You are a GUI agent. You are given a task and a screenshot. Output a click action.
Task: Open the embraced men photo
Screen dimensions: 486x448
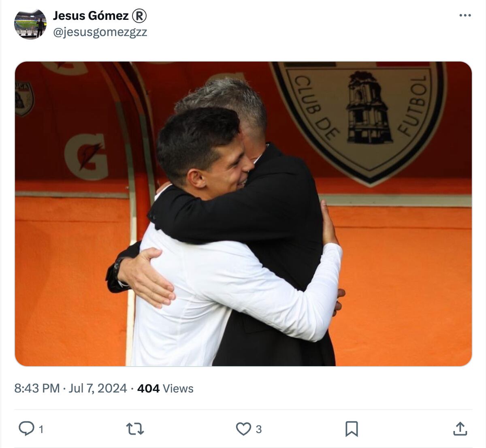[243, 214]
